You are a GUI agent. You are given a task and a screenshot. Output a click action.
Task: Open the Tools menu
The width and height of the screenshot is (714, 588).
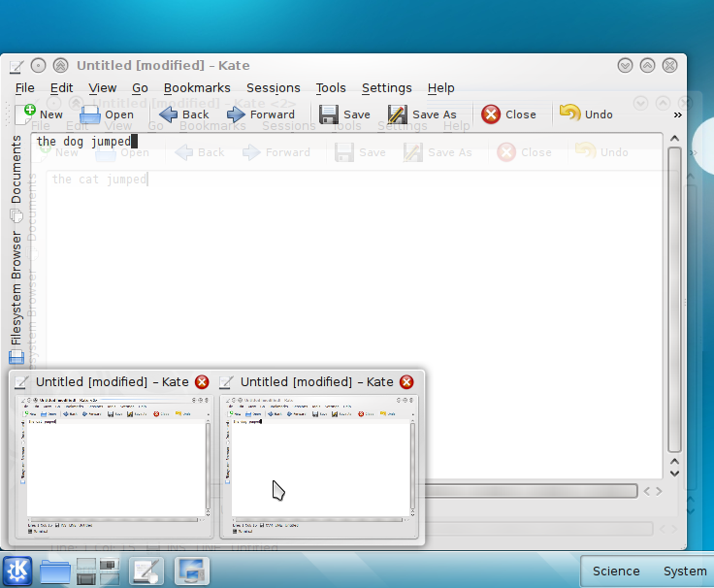331,88
